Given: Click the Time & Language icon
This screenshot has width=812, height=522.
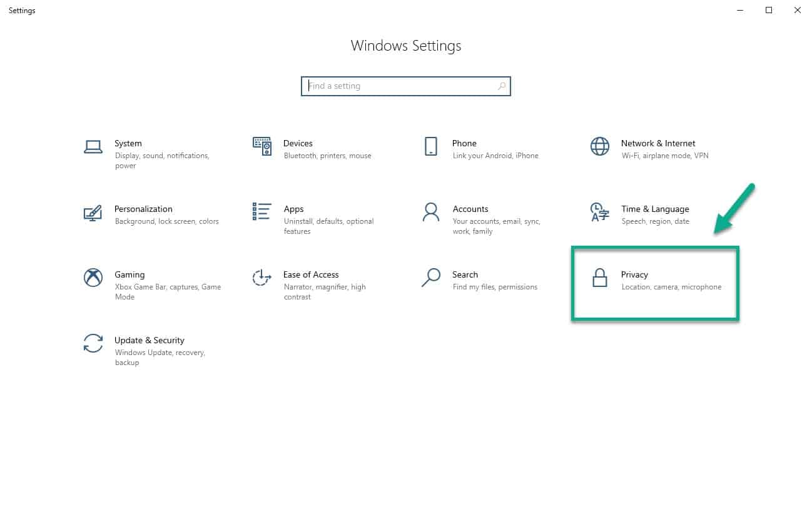Looking at the screenshot, I should click(x=599, y=212).
